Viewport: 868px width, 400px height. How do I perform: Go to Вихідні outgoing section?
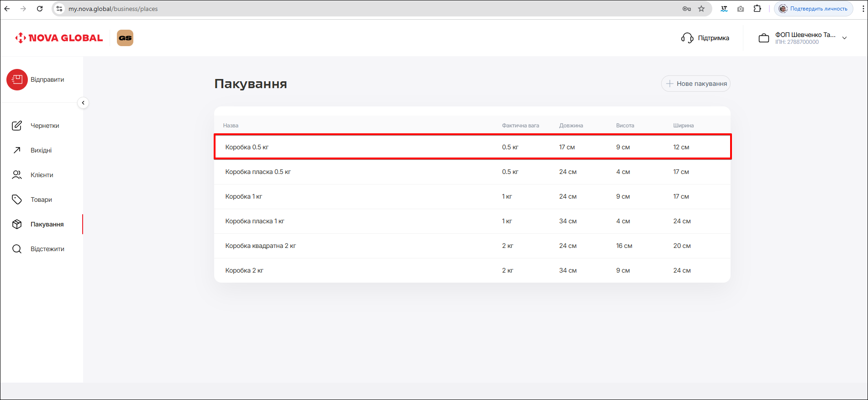point(41,150)
